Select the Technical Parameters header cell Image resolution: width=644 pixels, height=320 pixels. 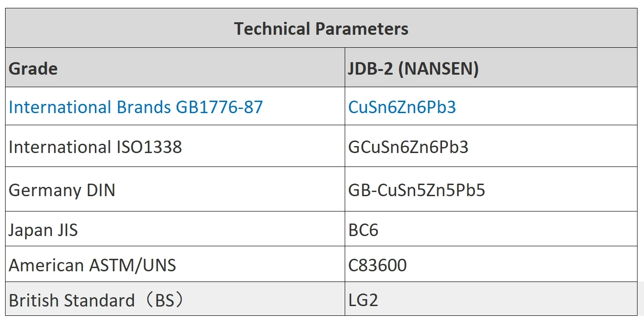(x=321, y=28)
